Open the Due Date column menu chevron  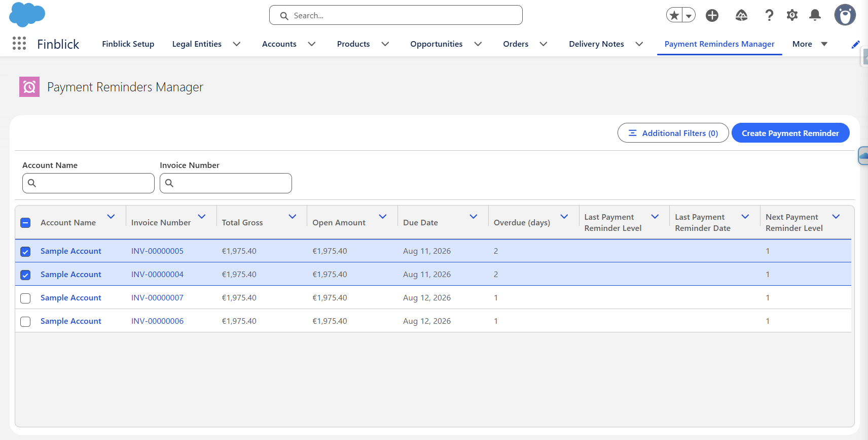[474, 217]
